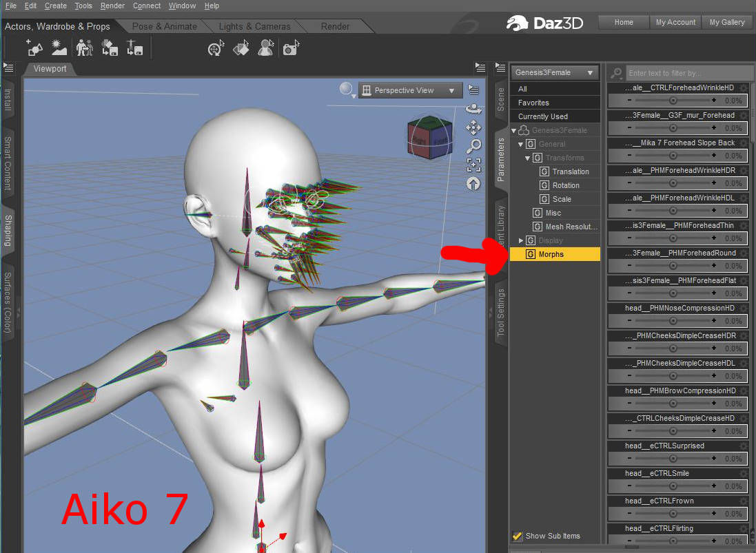Click the Home button

[624, 22]
